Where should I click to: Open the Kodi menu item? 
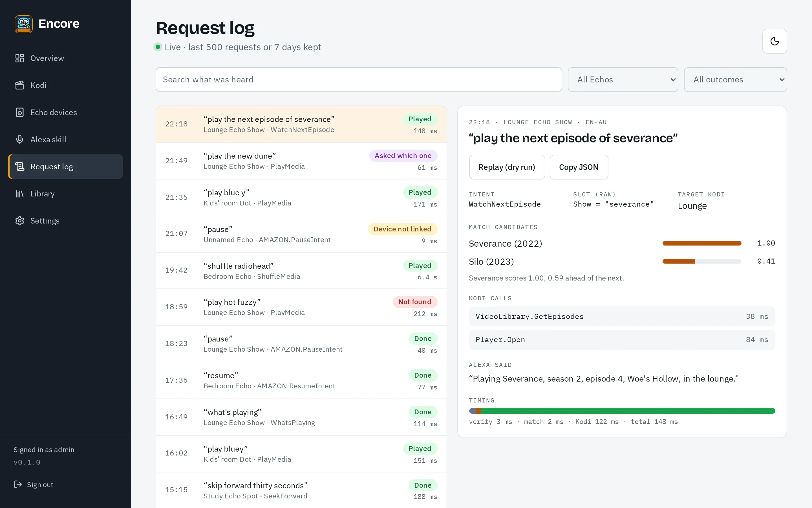pyautogui.click(x=65, y=85)
